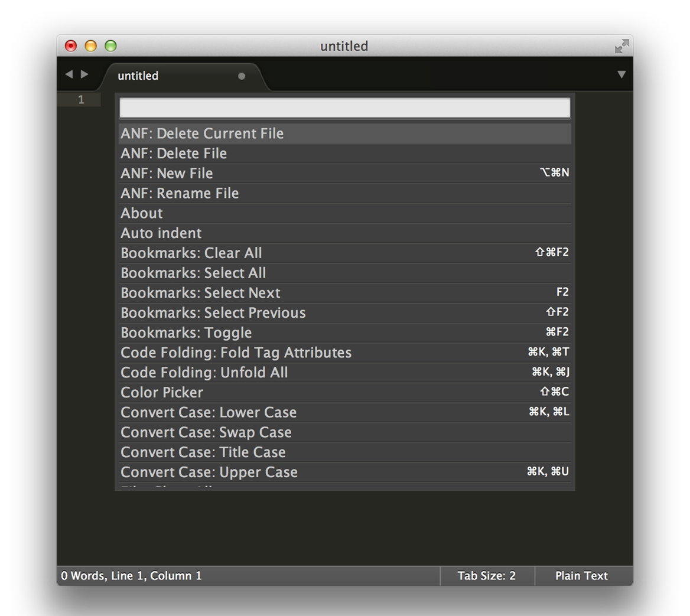Click line number 1 in the gutter

pyautogui.click(x=82, y=100)
